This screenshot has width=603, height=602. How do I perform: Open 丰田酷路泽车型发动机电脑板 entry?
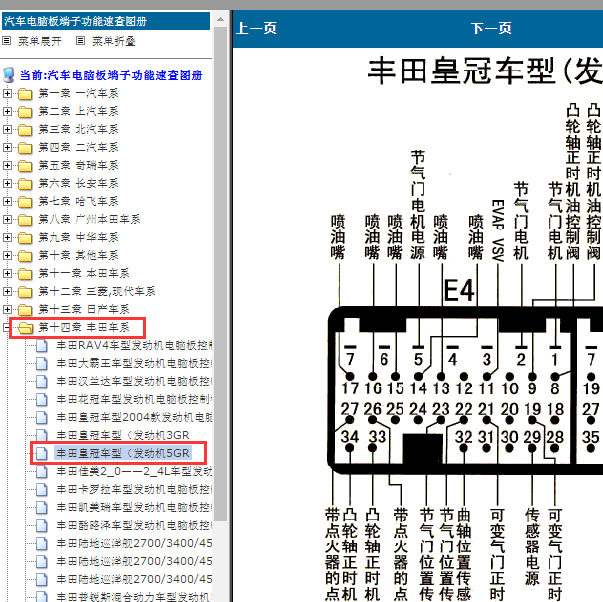coord(134,525)
